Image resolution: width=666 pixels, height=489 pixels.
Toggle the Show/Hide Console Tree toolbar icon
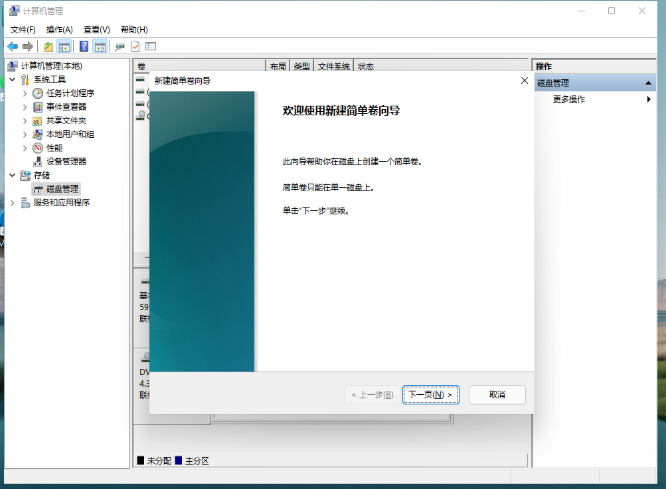[x=64, y=46]
